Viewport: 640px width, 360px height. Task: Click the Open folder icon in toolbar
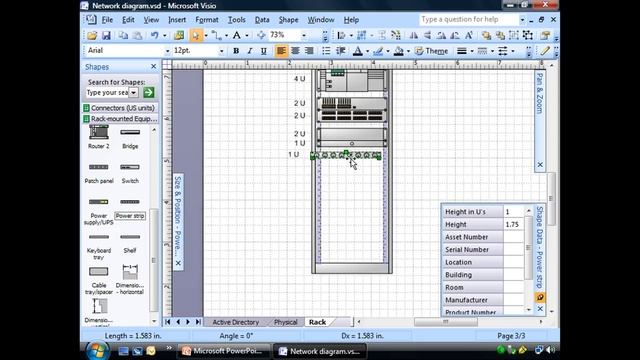[x=92, y=36]
